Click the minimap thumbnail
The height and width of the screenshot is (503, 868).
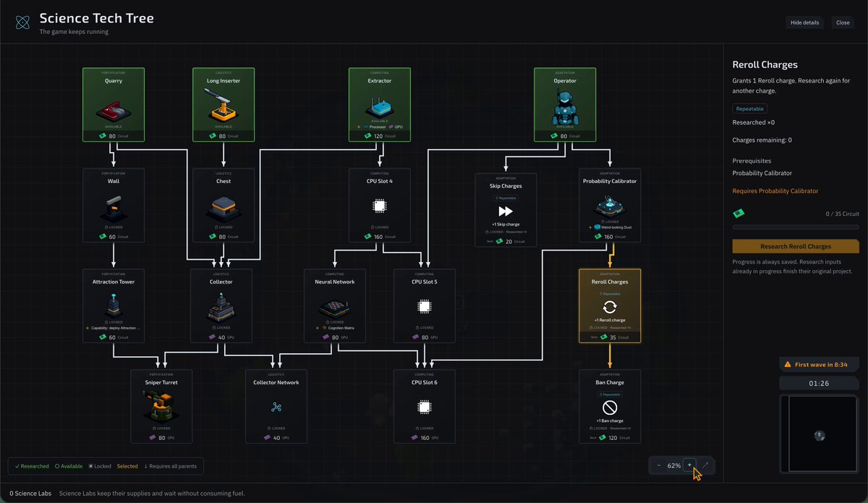[820, 434]
